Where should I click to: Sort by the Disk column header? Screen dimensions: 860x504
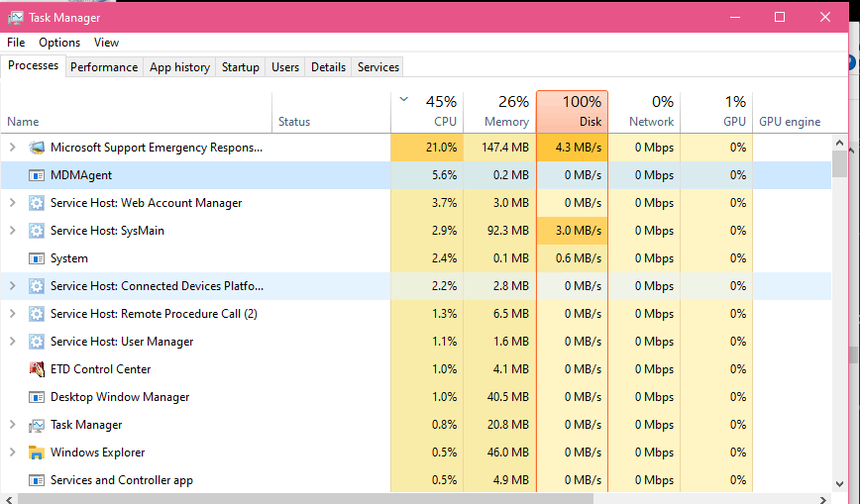(x=572, y=113)
